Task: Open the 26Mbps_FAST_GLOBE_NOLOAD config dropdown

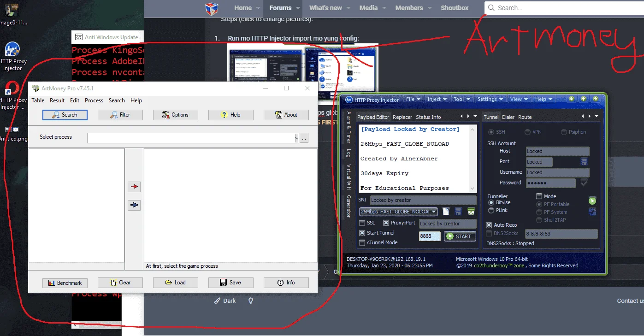Action: click(398, 212)
